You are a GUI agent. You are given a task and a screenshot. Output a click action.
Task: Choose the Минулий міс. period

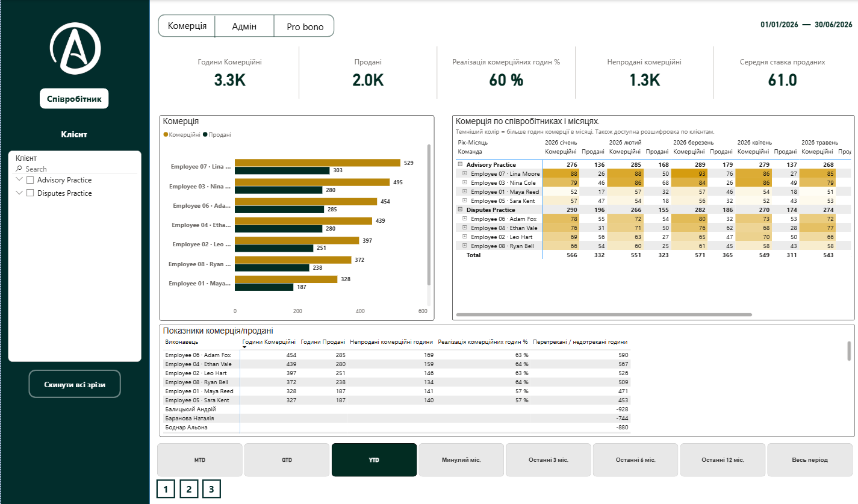(461, 460)
